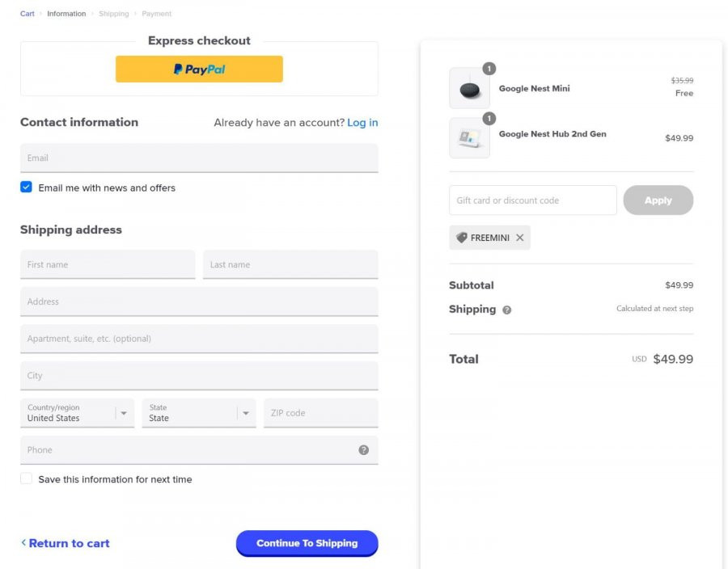Click the Google Nest Hub product thumbnail
The image size is (728, 569).
click(x=469, y=137)
